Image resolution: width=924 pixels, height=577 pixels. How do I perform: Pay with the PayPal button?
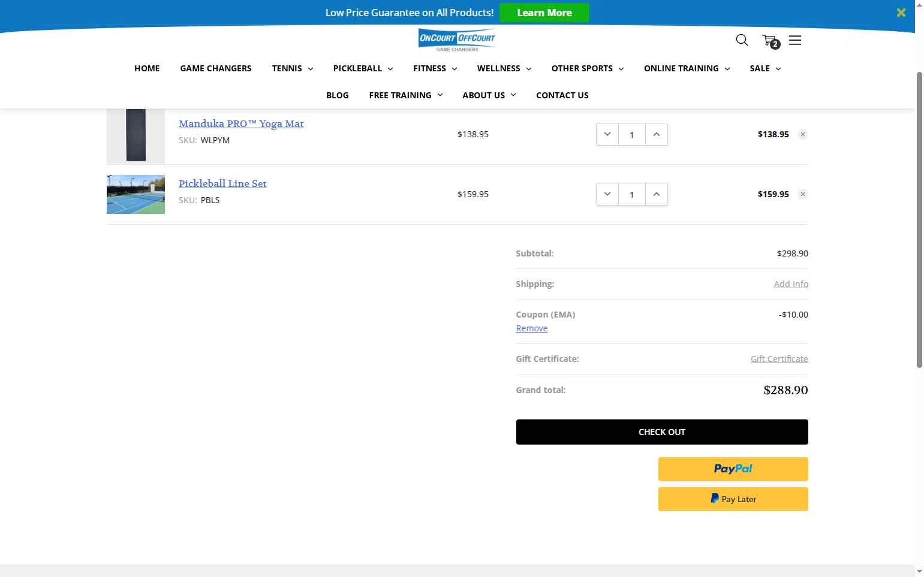point(733,469)
